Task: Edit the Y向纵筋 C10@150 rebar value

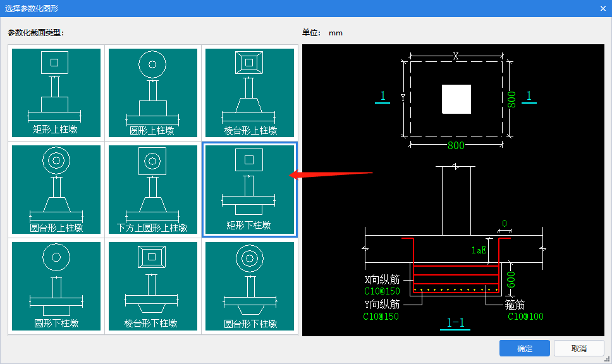Action: (381, 317)
